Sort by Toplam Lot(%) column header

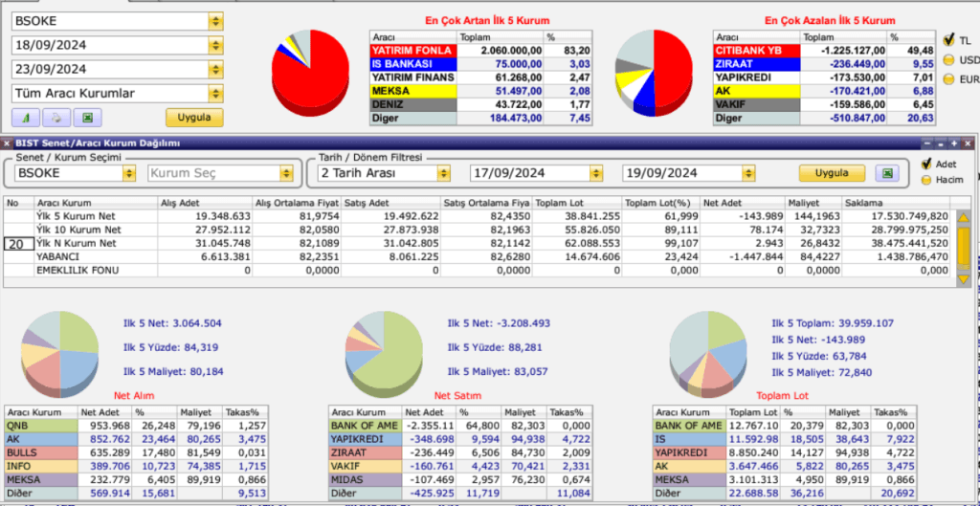click(x=660, y=203)
